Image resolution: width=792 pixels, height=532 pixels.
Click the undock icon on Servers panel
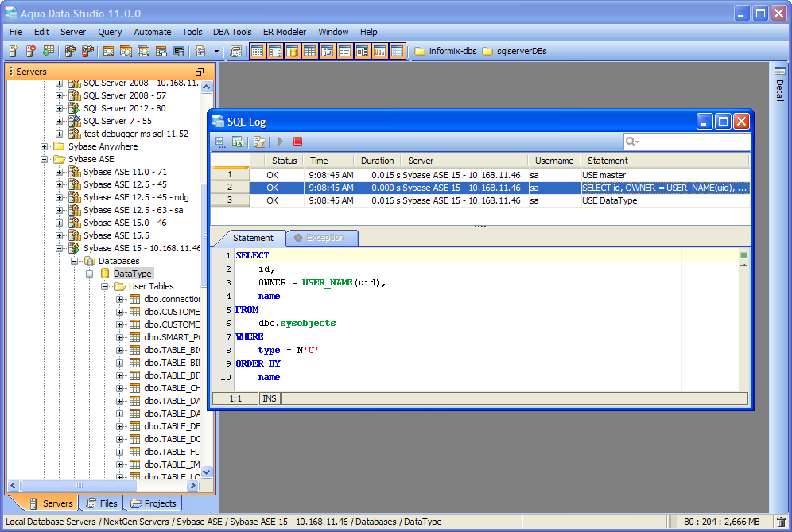click(200, 72)
